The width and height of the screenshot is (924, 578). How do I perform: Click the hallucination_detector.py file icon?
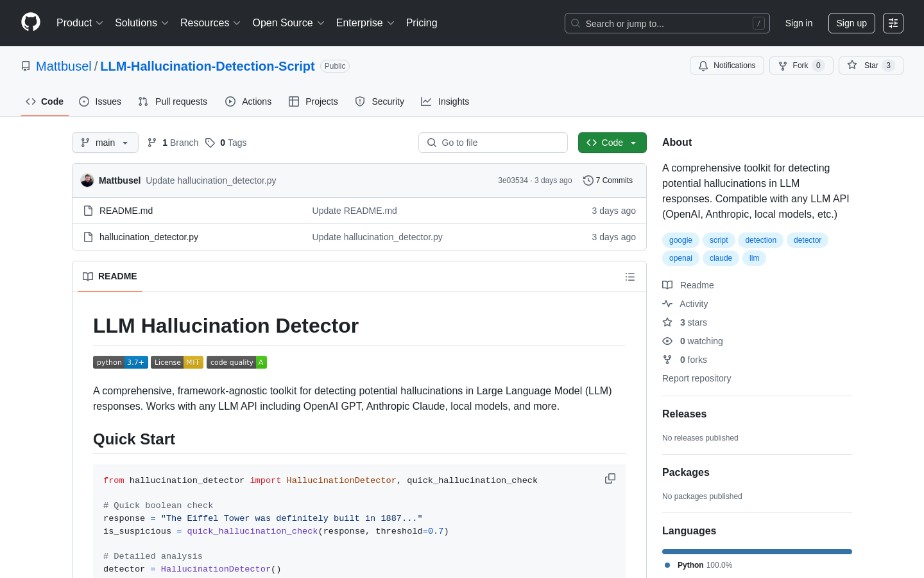[x=89, y=237]
